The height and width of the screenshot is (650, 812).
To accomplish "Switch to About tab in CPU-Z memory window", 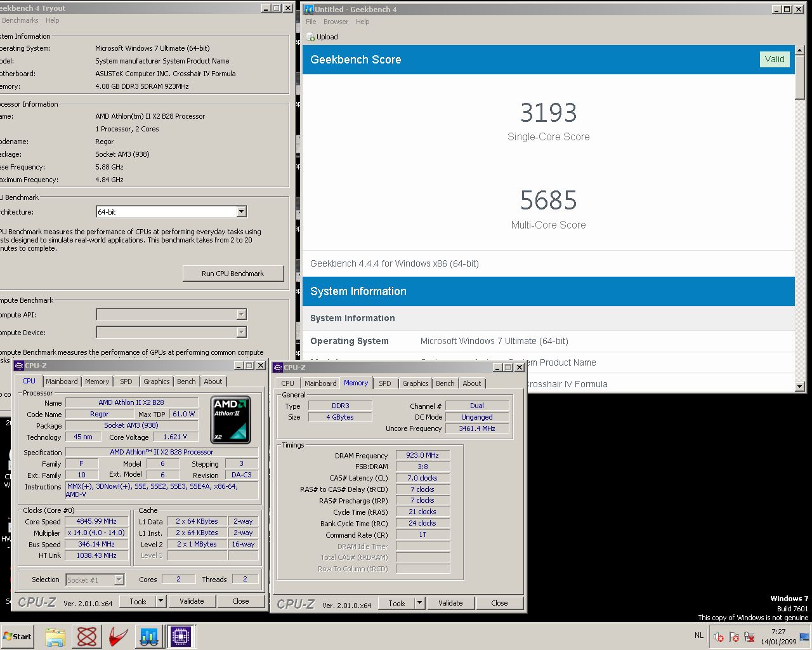I will point(471,383).
